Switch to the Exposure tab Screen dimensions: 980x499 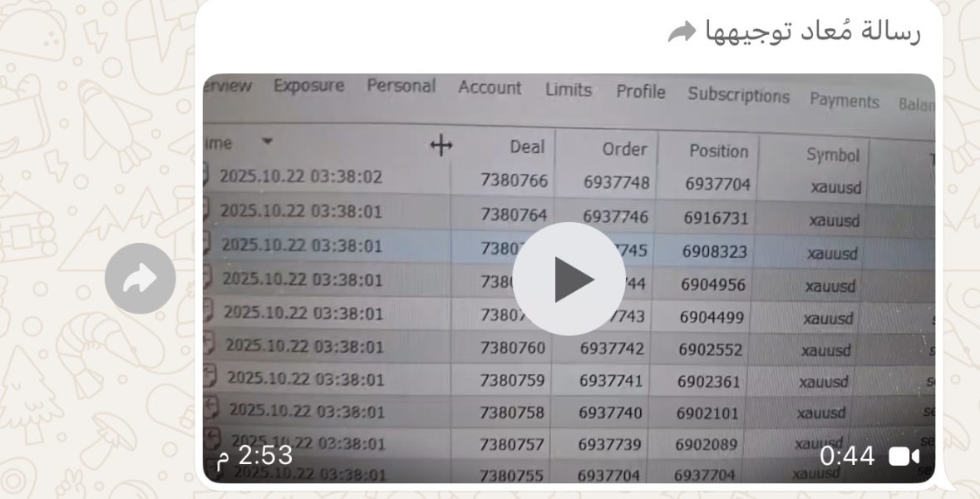308,85
